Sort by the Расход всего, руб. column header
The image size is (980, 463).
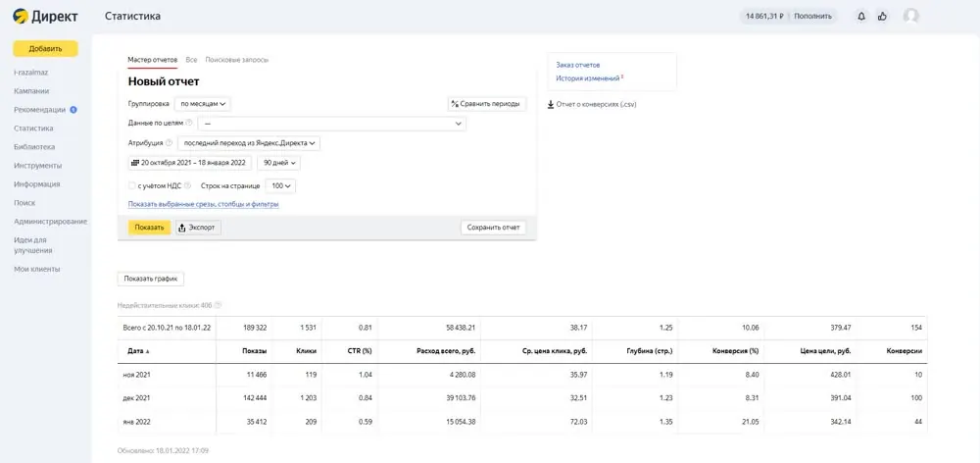point(446,351)
